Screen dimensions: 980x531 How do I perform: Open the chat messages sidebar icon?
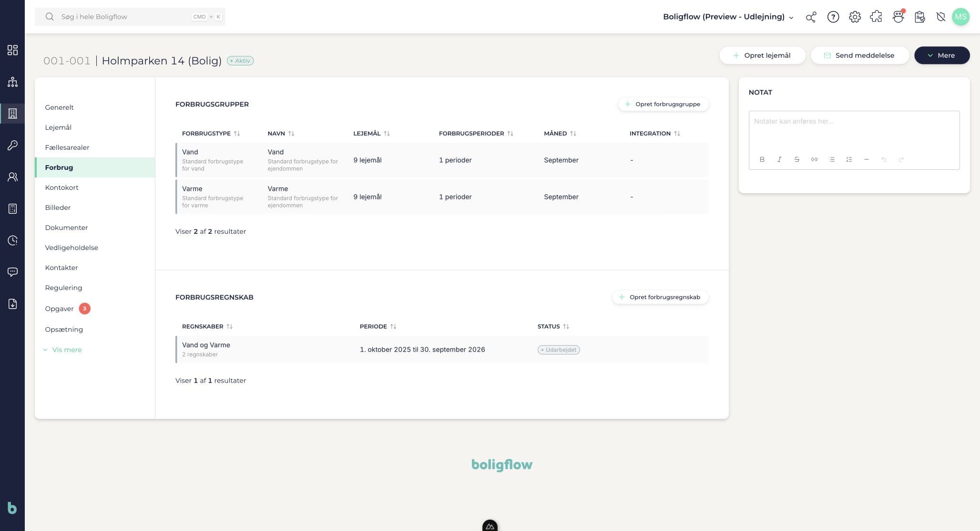12,272
